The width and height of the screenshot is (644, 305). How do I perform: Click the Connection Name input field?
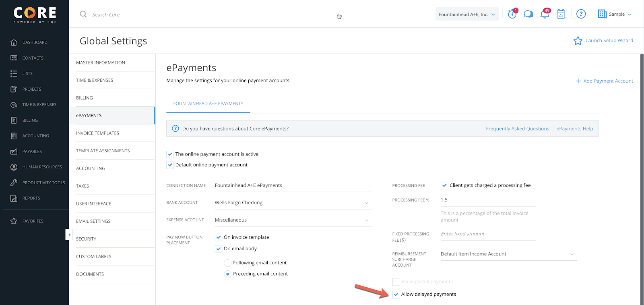[293, 185]
